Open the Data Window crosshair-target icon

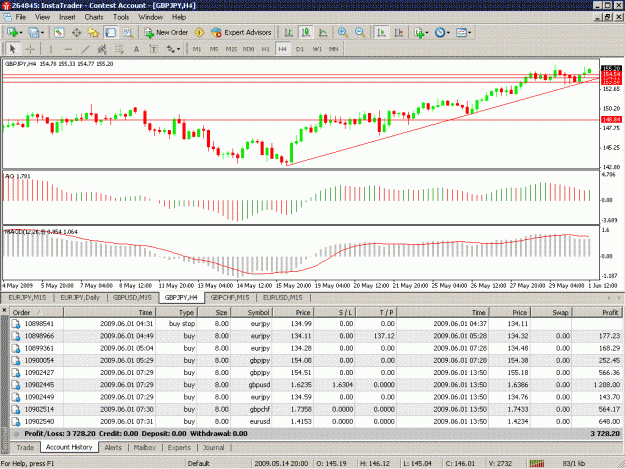point(76,33)
